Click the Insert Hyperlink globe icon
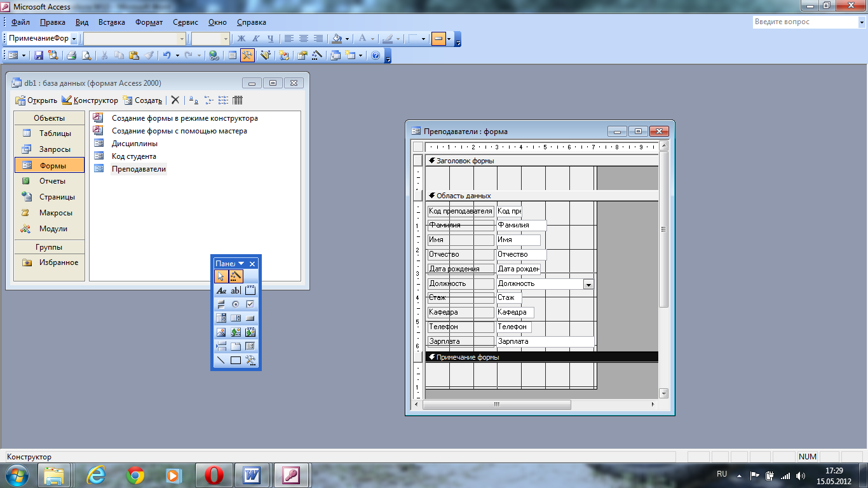 pos(214,55)
